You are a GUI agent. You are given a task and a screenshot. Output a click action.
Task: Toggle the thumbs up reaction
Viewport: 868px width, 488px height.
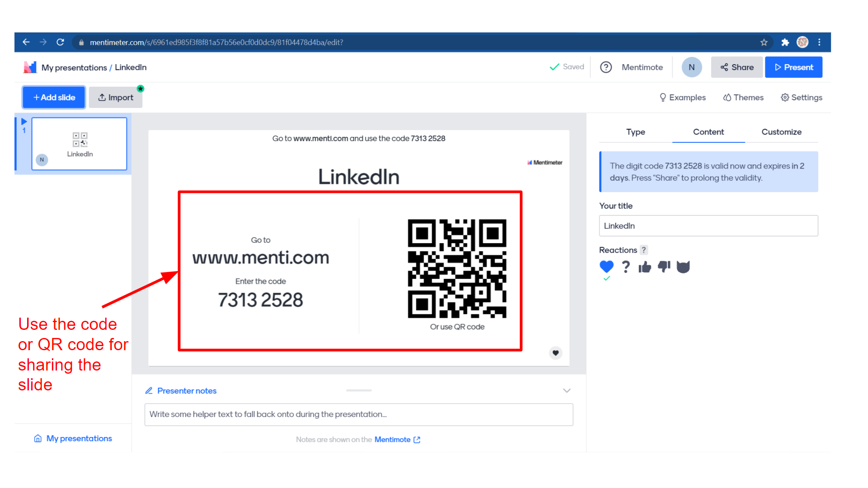click(x=645, y=267)
